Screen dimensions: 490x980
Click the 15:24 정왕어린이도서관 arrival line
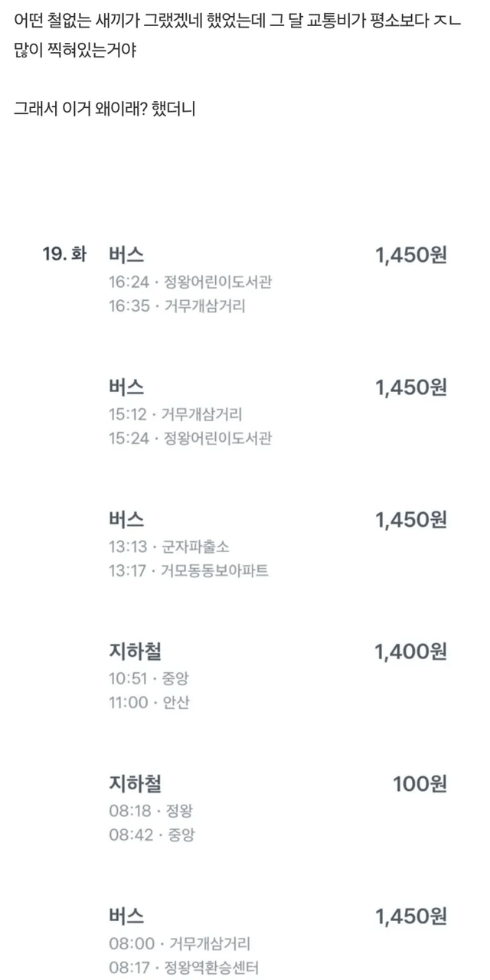[x=190, y=439]
